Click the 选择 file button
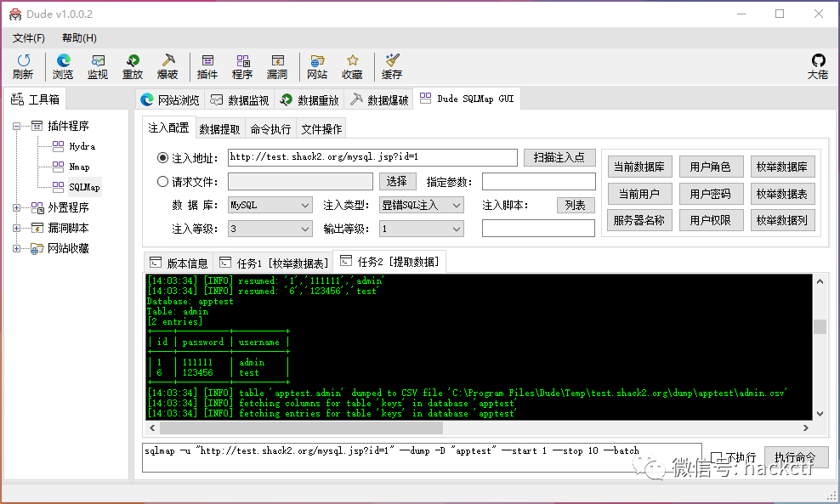 (x=397, y=182)
